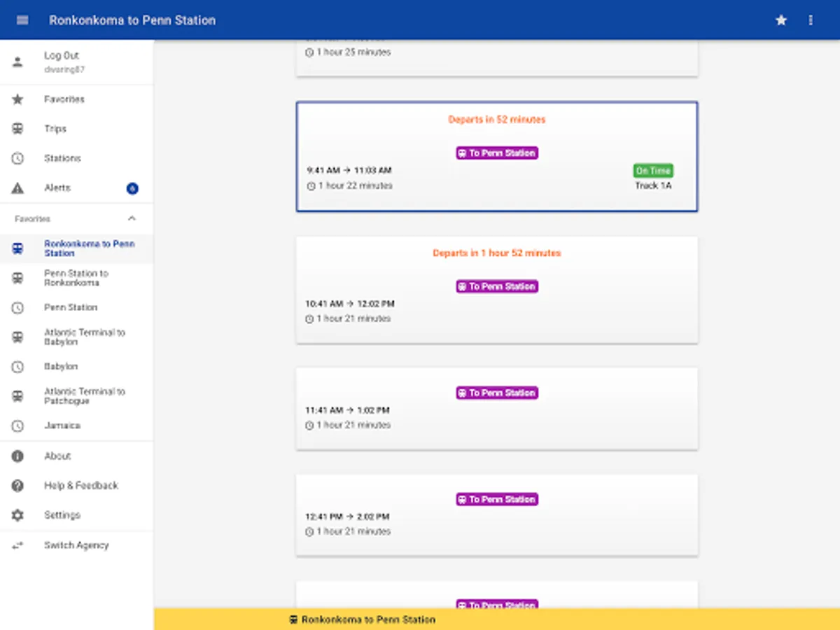
Task: Select Log Out in the sidebar
Action: coord(76,62)
